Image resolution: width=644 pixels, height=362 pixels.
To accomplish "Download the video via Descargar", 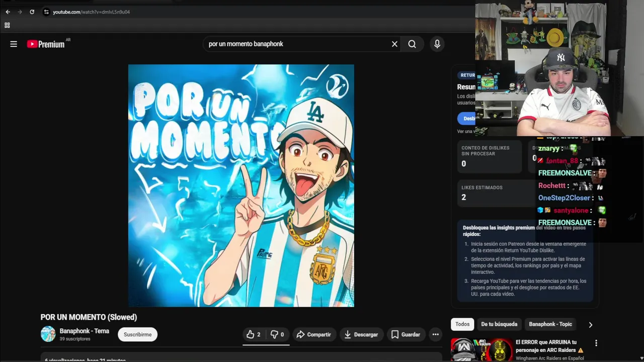I will (x=361, y=334).
